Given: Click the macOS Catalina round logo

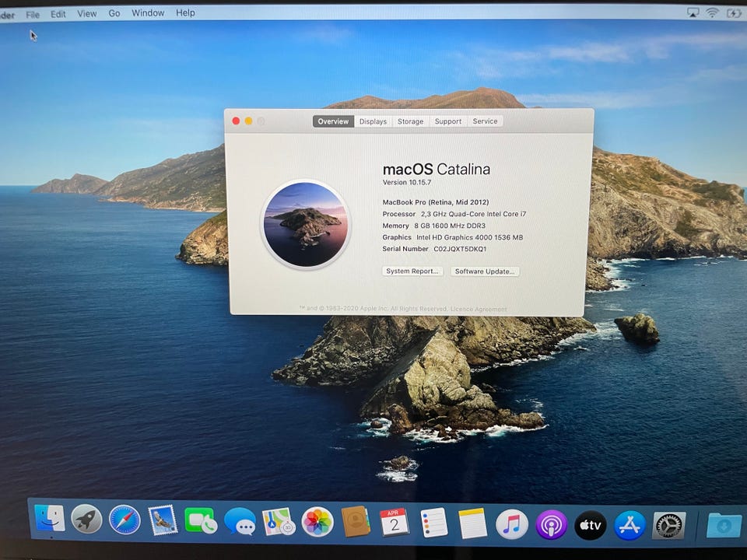Looking at the screenshot, I should click(x=306, y=224).
